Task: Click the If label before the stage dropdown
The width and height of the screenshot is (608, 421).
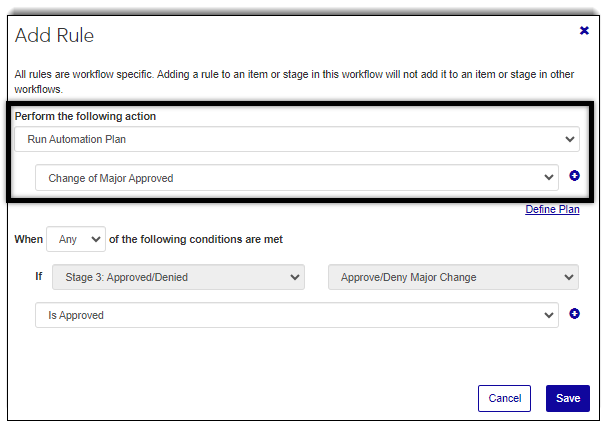Action: [x=40, y=277]
